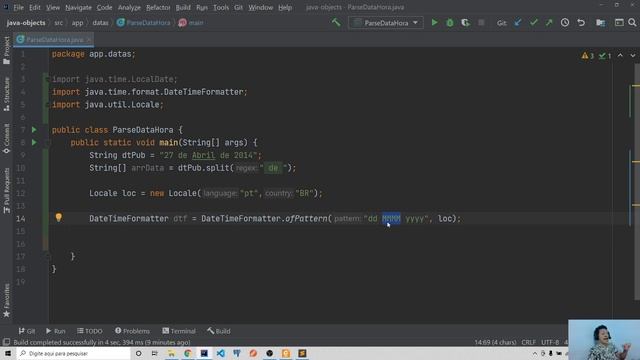This screenshot has width=640, height=360.
Task: Open the Git tool window at bottom
Action: point(27,331)
